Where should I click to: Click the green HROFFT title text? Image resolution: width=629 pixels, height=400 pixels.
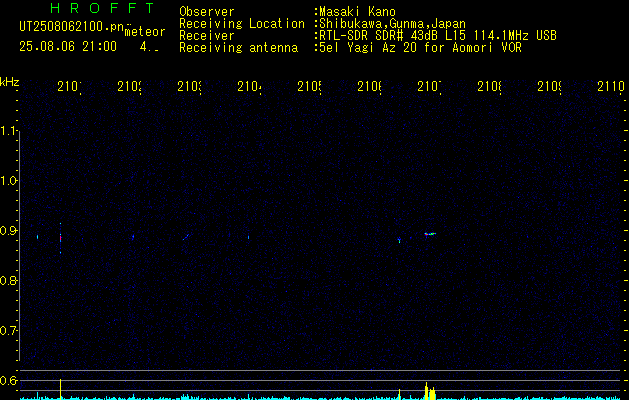point(102,8)
